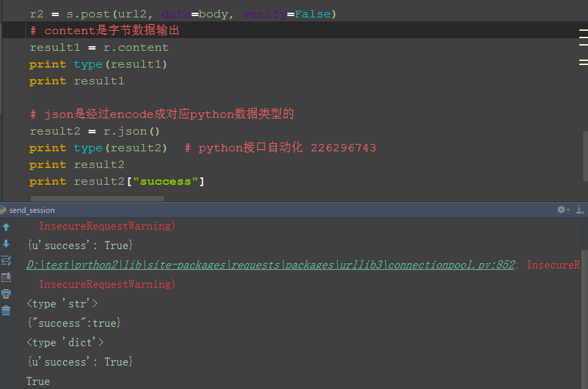Click first warning stripe marker in editor gutter
This screenshot has width=588, height=389.
(x=583, y=29)
